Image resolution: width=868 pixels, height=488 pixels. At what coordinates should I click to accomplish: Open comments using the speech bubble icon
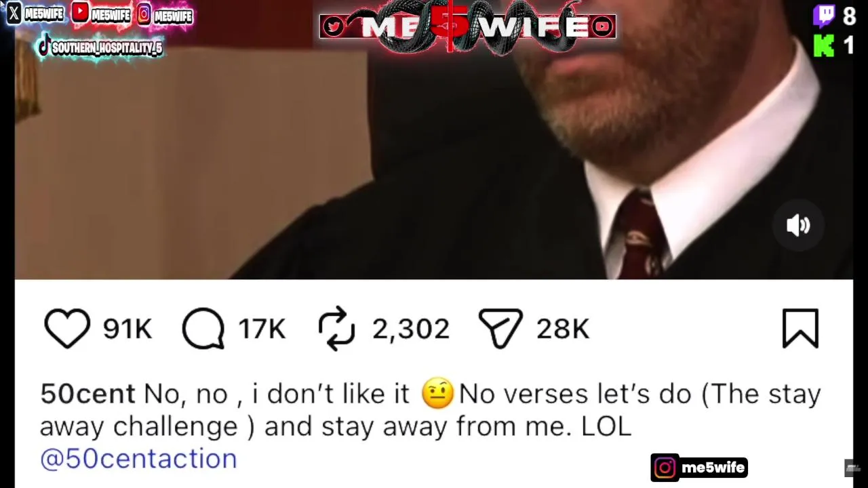click(203, 329)
